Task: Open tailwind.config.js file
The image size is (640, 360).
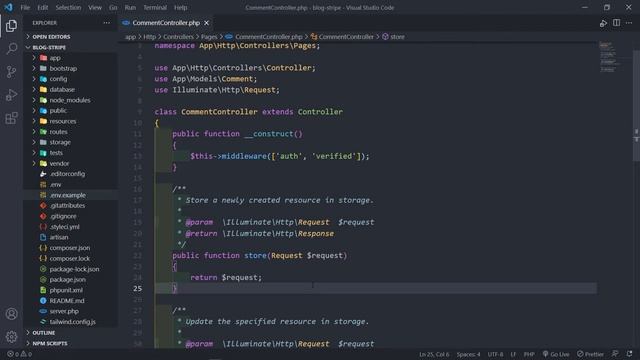Action: (72, 322)
